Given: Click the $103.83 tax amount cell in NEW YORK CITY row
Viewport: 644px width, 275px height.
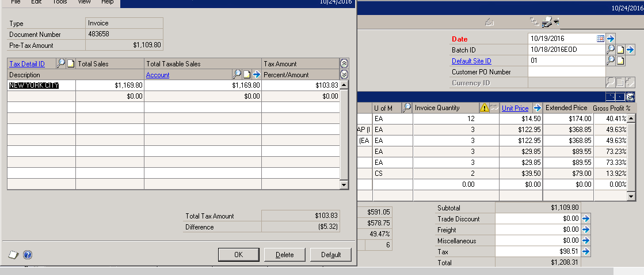Looking at the screenshot, I should (300, 85).
